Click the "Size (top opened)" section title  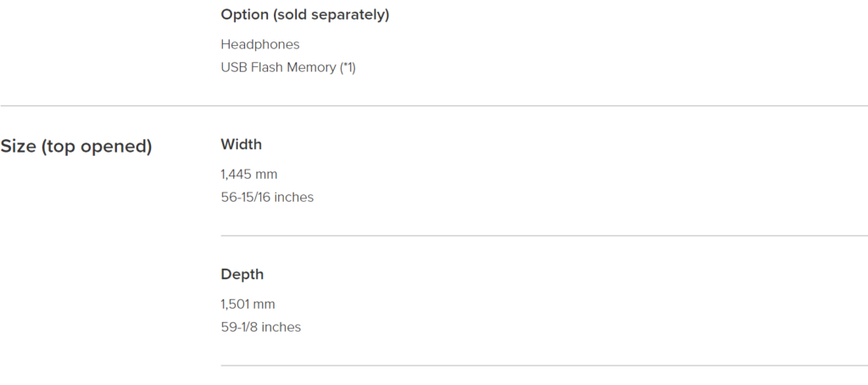click(76, 147)
